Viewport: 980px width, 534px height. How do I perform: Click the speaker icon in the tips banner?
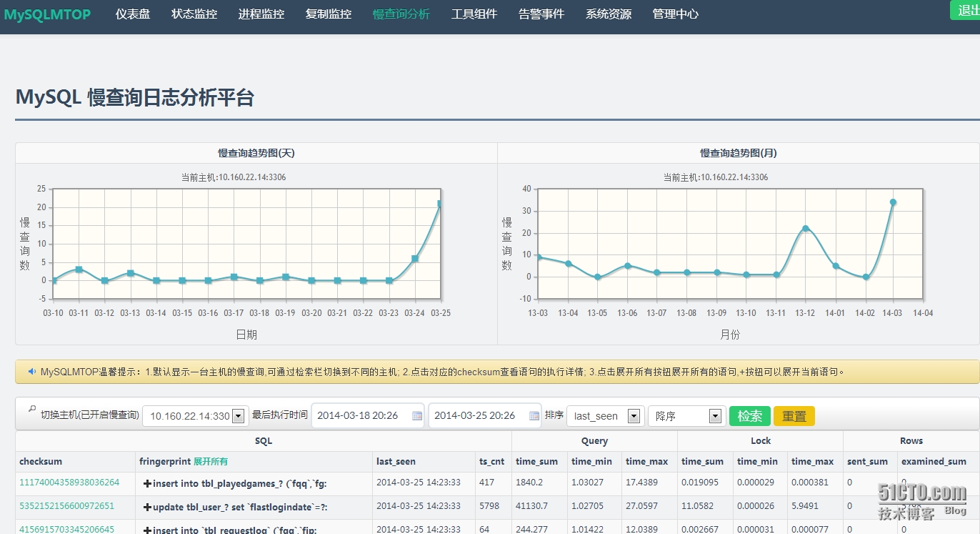pos(32,372)
